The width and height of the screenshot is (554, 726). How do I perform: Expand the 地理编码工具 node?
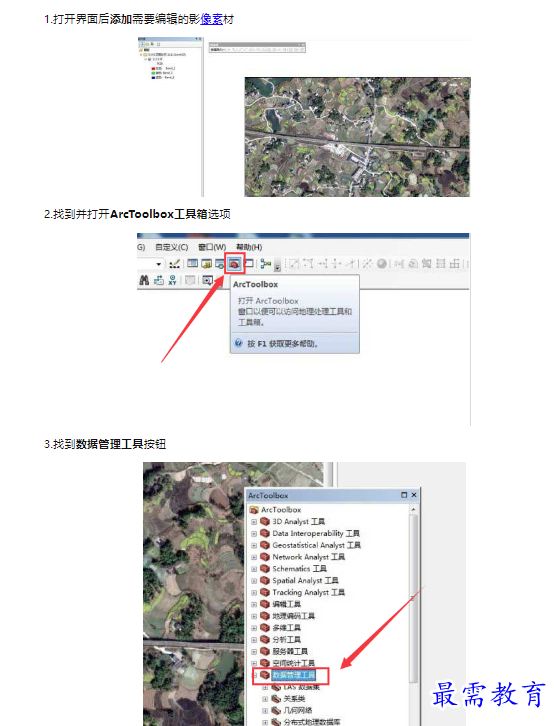254,616
